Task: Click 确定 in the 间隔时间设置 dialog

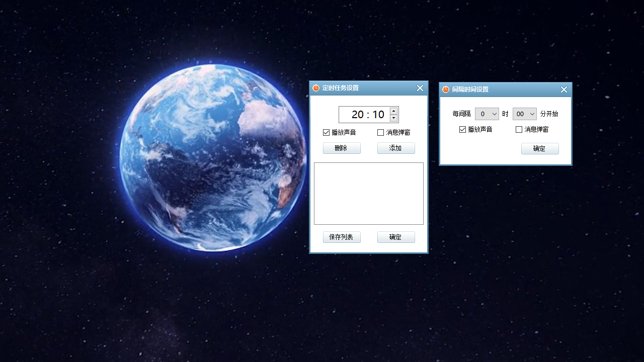Action: tap(540, 148)
